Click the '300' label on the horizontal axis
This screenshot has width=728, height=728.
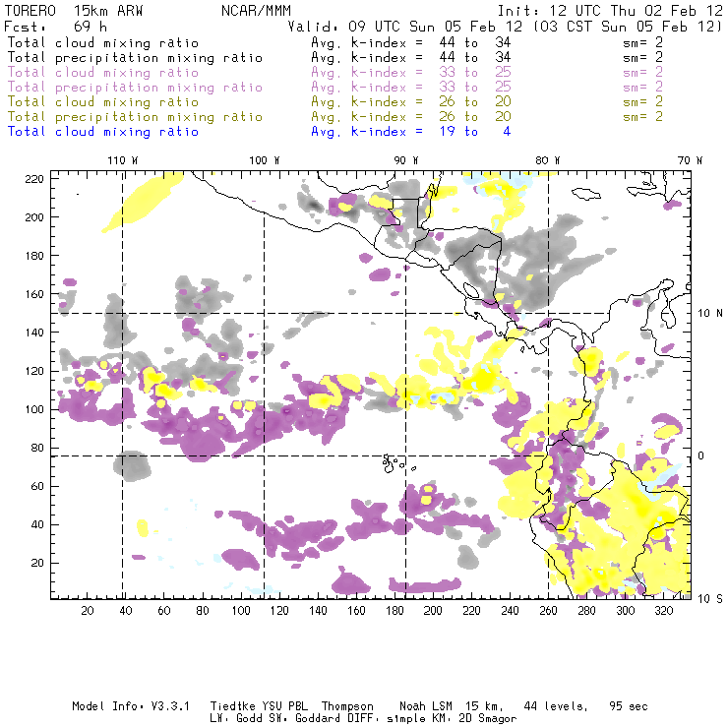click(x=625, y=611)
